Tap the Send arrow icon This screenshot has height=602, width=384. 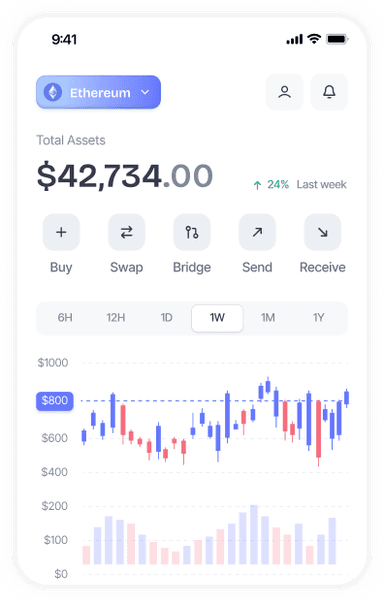tap(257, 232)
